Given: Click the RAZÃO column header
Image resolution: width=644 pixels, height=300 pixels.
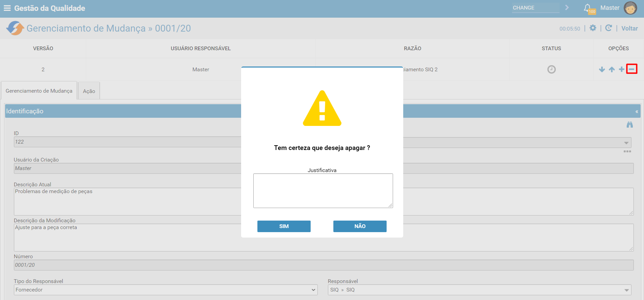Looking at the screenshot, I should [412, 49].
